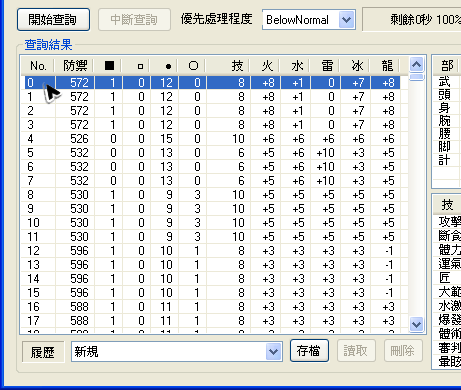Select result row No. 15
The height and width of the screenshot is (390, 461).
pos(212,293)
